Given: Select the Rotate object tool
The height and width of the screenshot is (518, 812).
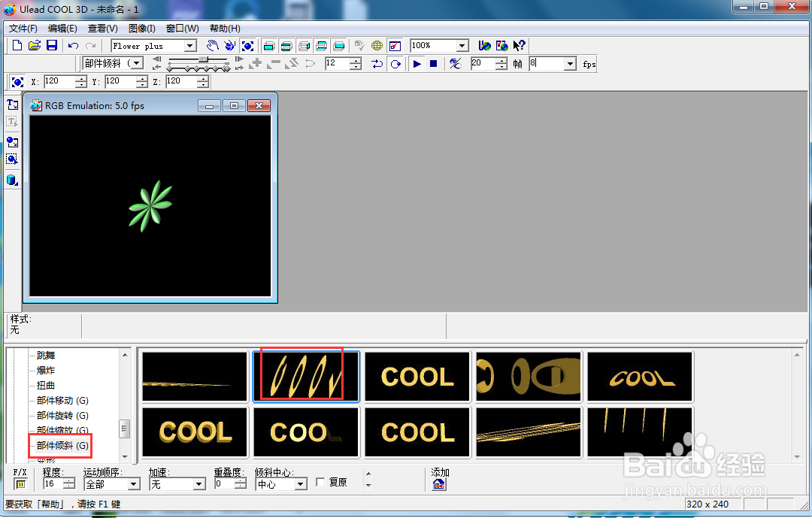Looking at the screenshot, I should tap(230, 46).
